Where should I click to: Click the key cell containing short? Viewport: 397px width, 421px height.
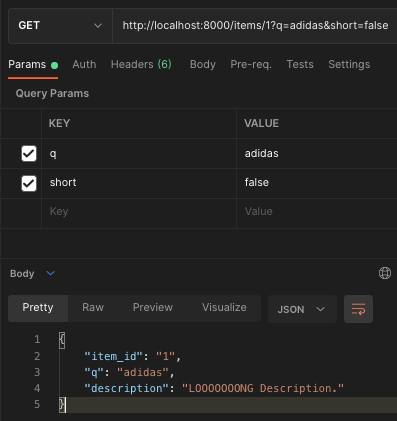click(x=139, y=183)
